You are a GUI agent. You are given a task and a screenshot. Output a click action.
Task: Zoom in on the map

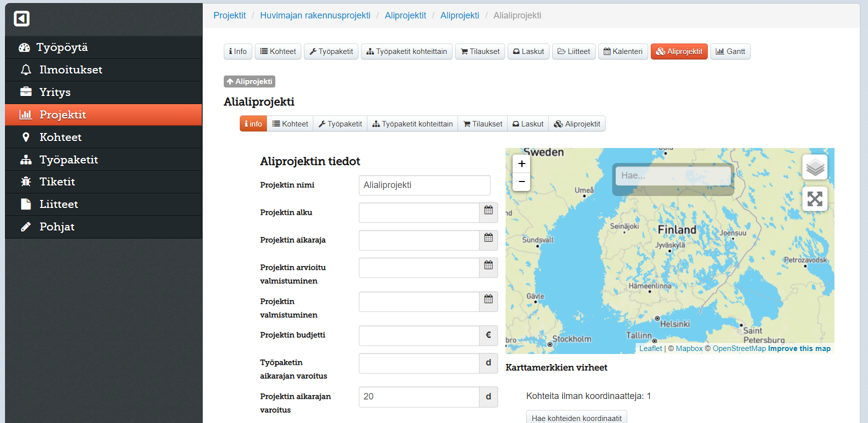[522, 164]
